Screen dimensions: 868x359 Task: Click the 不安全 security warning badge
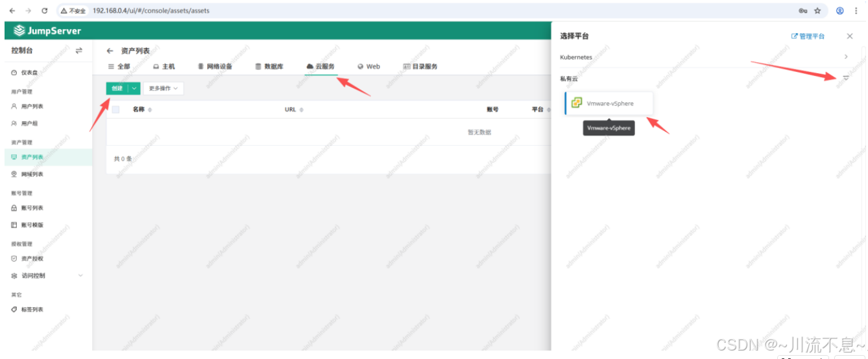pos(74,11)
